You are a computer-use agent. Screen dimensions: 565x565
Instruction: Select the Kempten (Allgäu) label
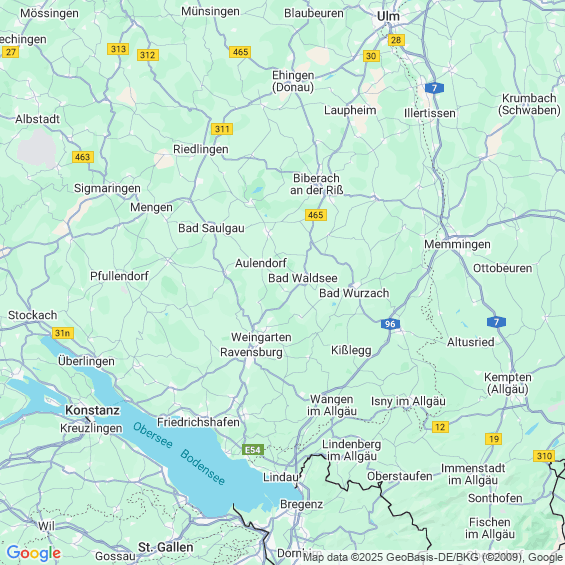(x=508, y=383)
